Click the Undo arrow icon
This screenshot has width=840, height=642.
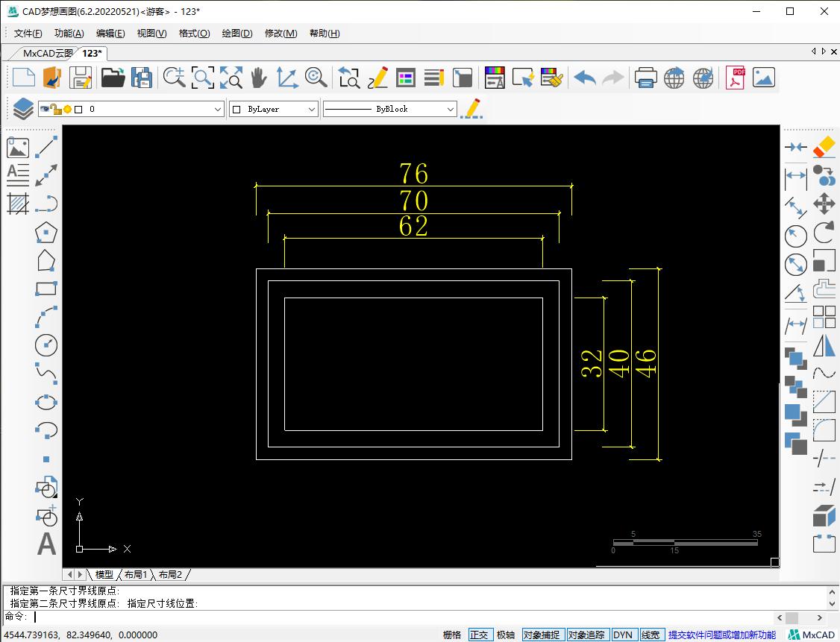pyautogui.click(x=585, y=78)
